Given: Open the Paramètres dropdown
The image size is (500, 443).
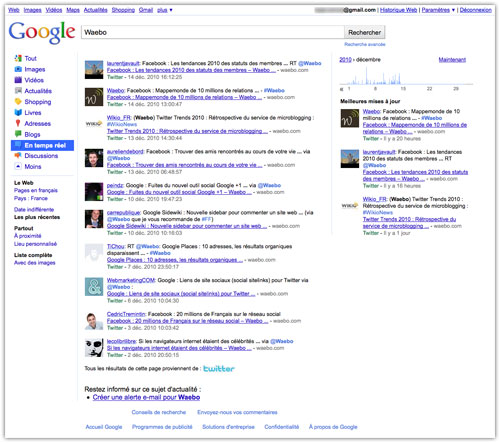Looking at the screenshot, I should point(438,10).
